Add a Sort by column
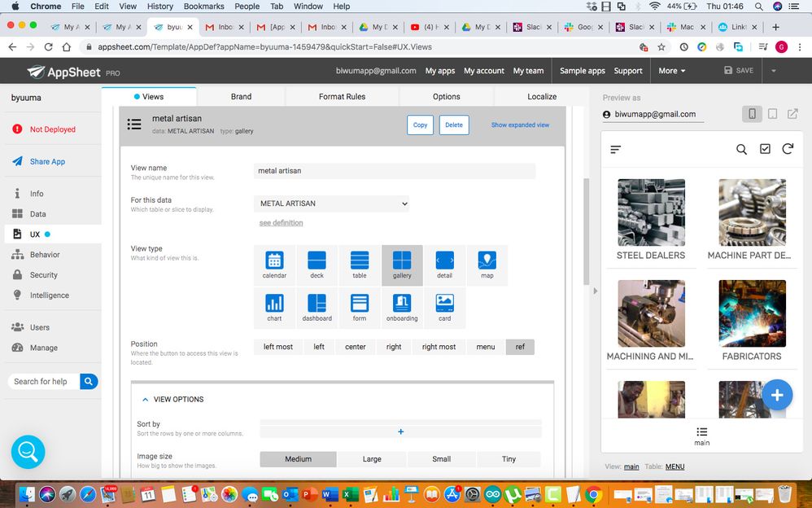812x508 pixels. coord(401,431)
